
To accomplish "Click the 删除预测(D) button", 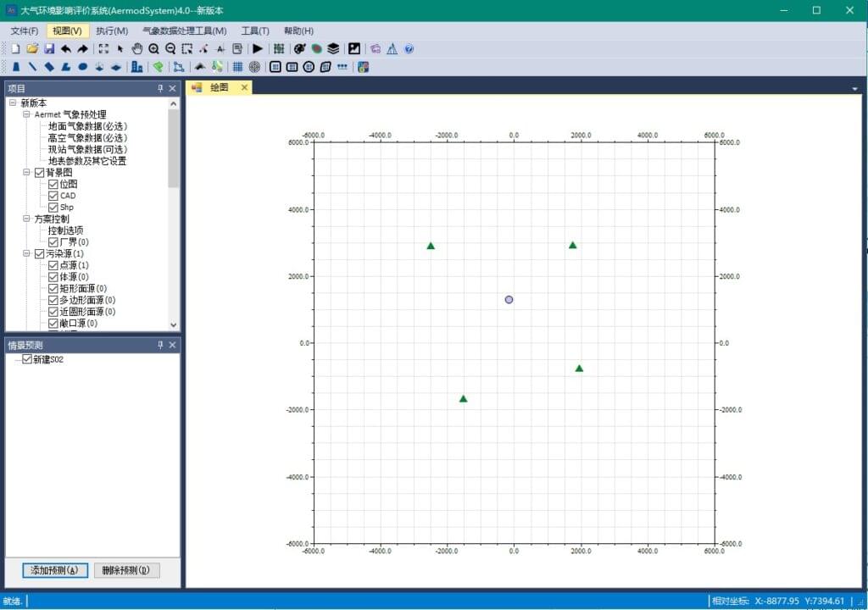I will tap(126, 570).
